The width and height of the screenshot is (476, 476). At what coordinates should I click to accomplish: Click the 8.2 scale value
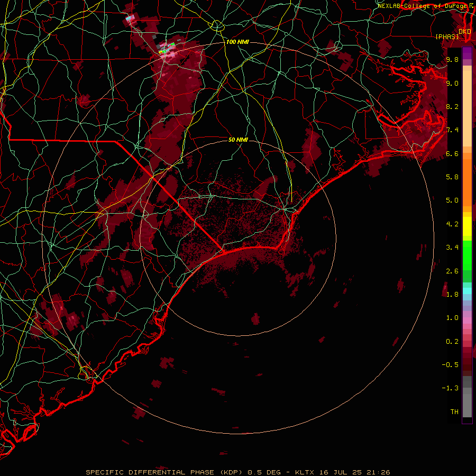click(452, 106)
